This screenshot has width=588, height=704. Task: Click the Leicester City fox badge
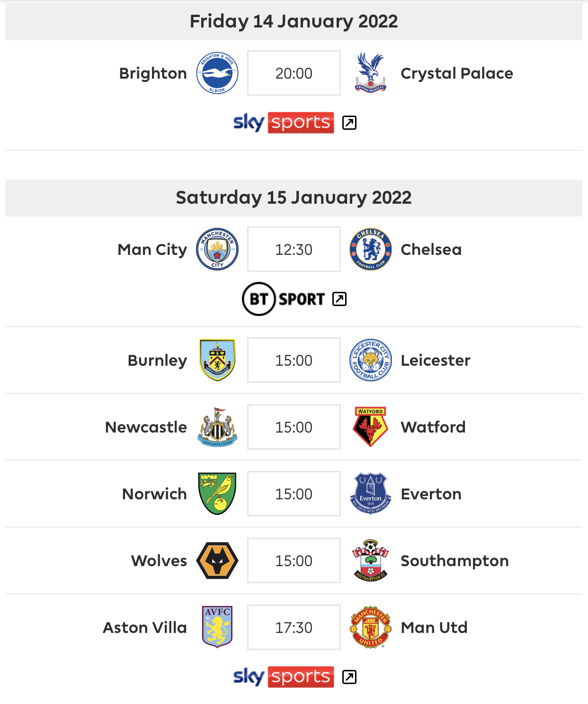[x=371, y=360]
